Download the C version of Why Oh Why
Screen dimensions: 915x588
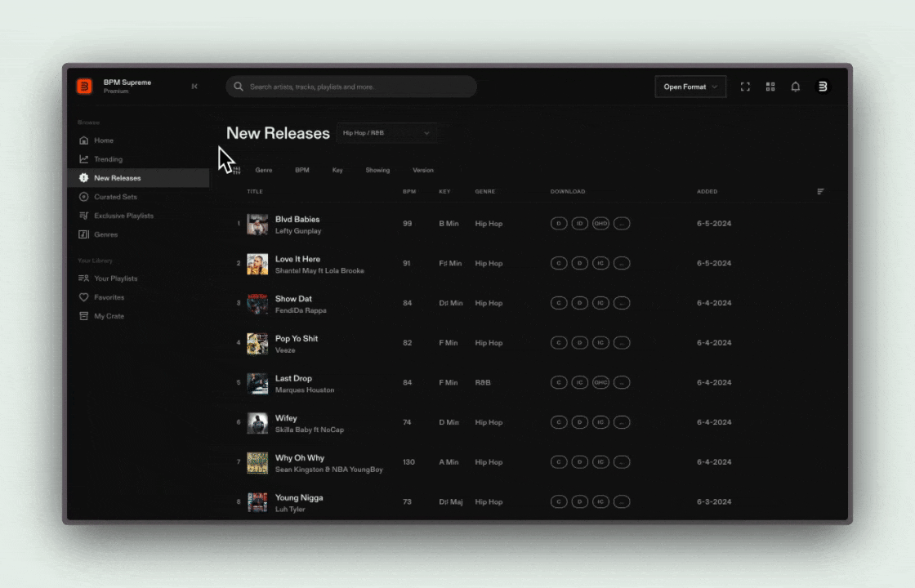559,461
